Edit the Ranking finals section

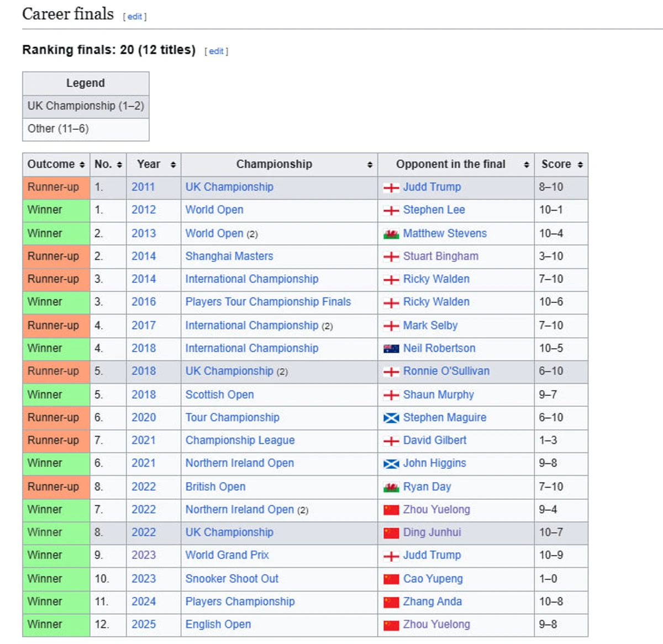[x=216, y=51]
